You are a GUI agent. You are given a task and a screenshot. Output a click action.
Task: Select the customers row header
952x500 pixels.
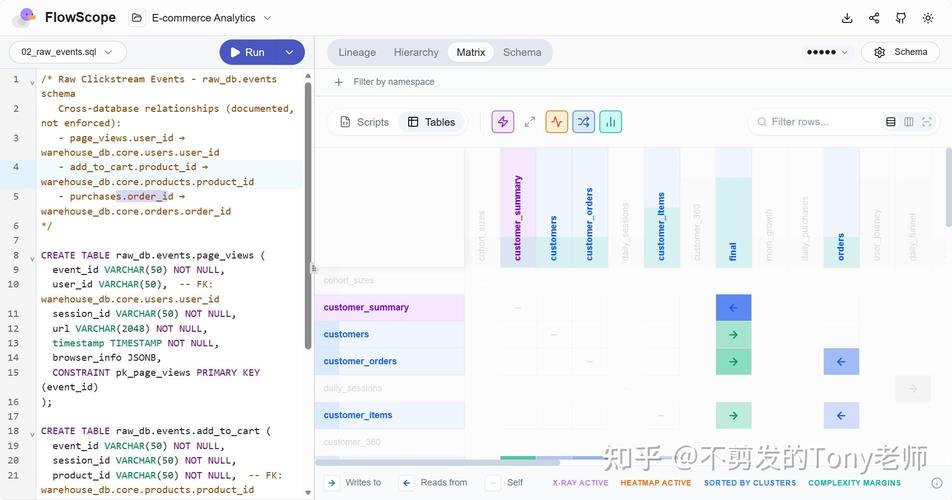pos(390,334)
